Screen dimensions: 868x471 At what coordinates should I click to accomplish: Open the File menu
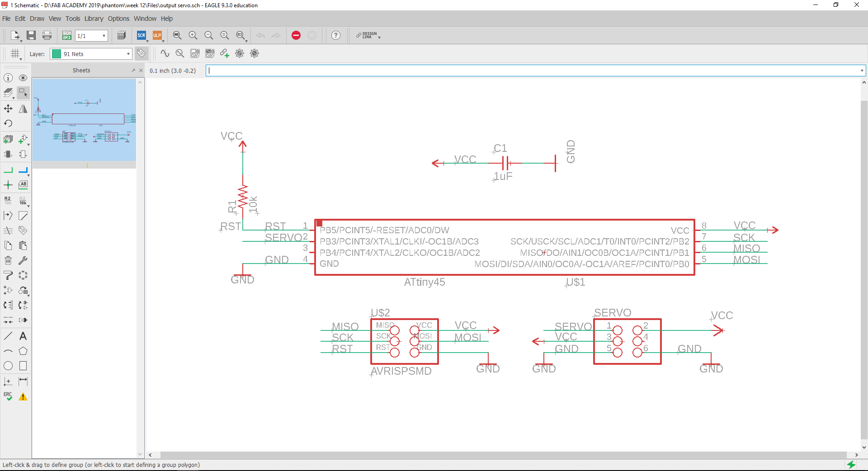click(x=6, y=19)
